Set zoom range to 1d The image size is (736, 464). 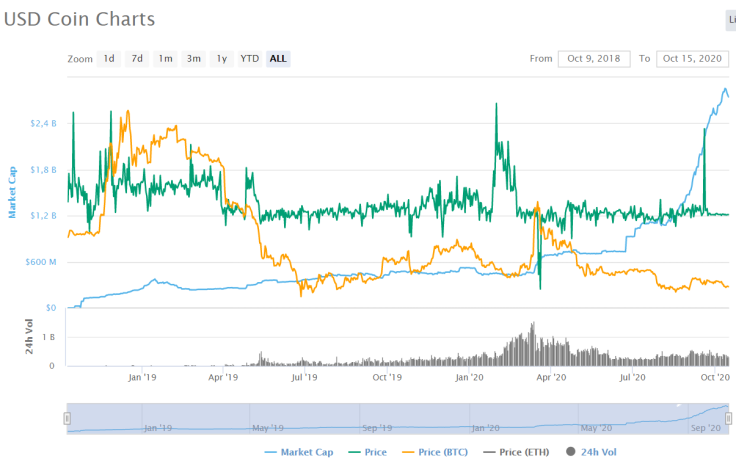pos(109,59)
